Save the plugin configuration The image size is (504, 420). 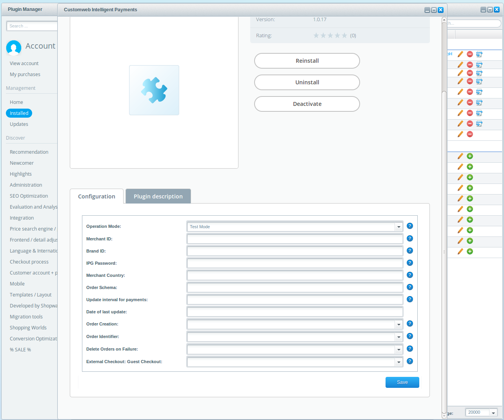(402, 382)
